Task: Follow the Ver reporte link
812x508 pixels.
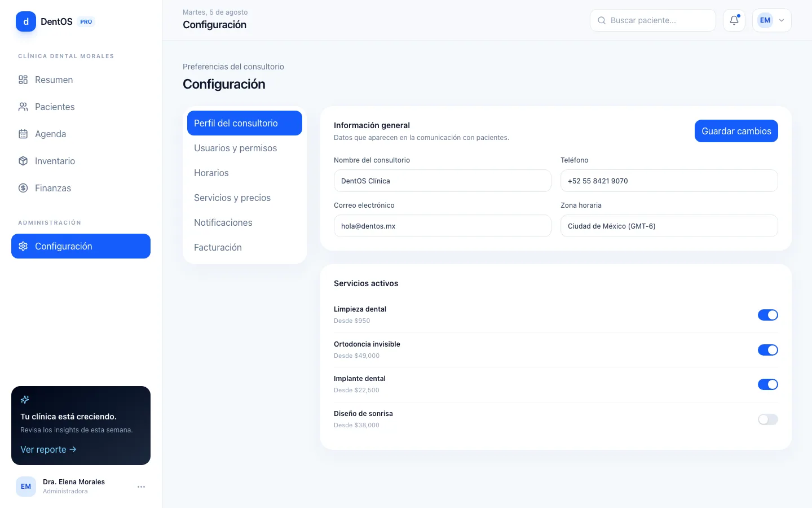Action: (48, 449)
